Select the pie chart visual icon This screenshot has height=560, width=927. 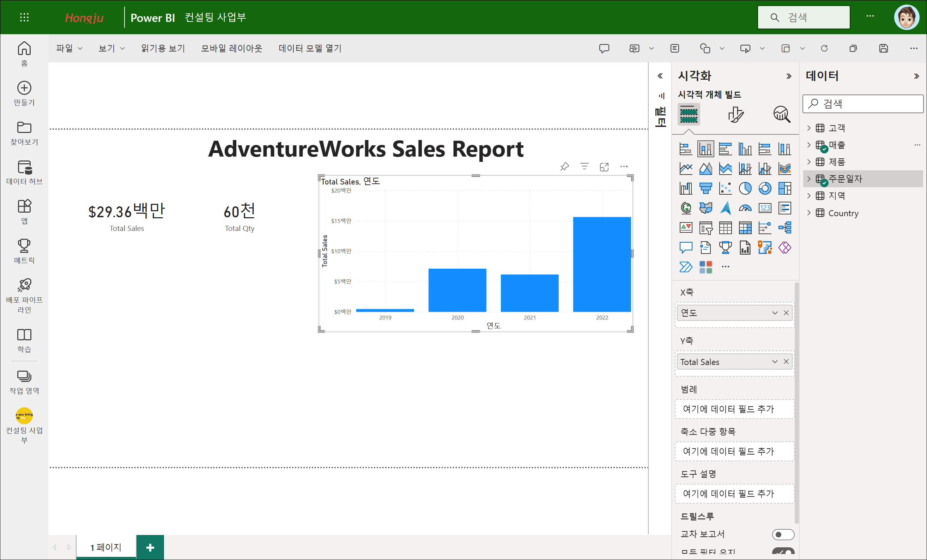tap(745, 188)
